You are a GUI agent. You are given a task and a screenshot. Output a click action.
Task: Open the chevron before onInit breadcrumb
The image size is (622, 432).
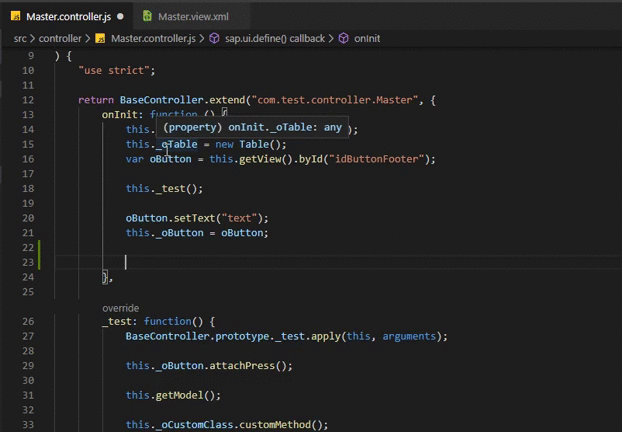point(331,38)
